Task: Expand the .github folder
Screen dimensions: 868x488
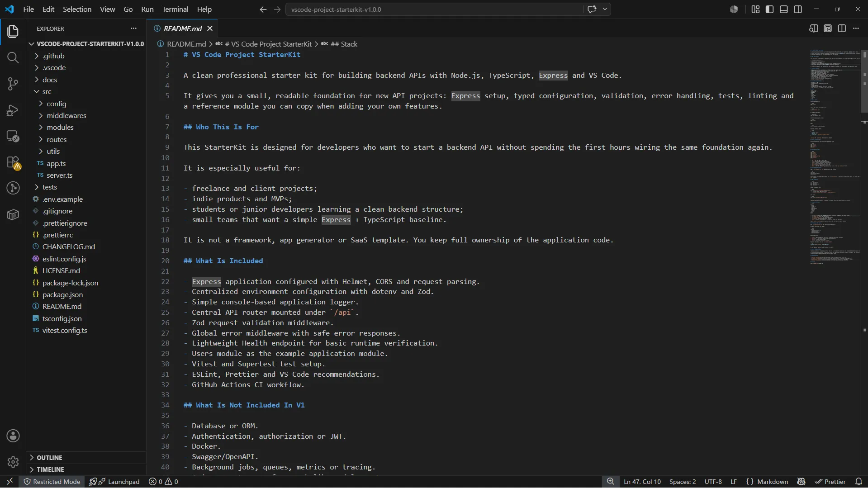Action: (86, 56)
